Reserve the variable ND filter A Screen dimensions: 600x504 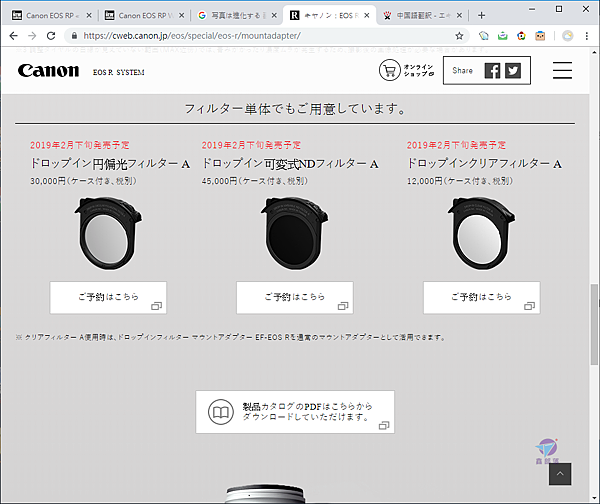pyautogui.click(x=295, y=298)
